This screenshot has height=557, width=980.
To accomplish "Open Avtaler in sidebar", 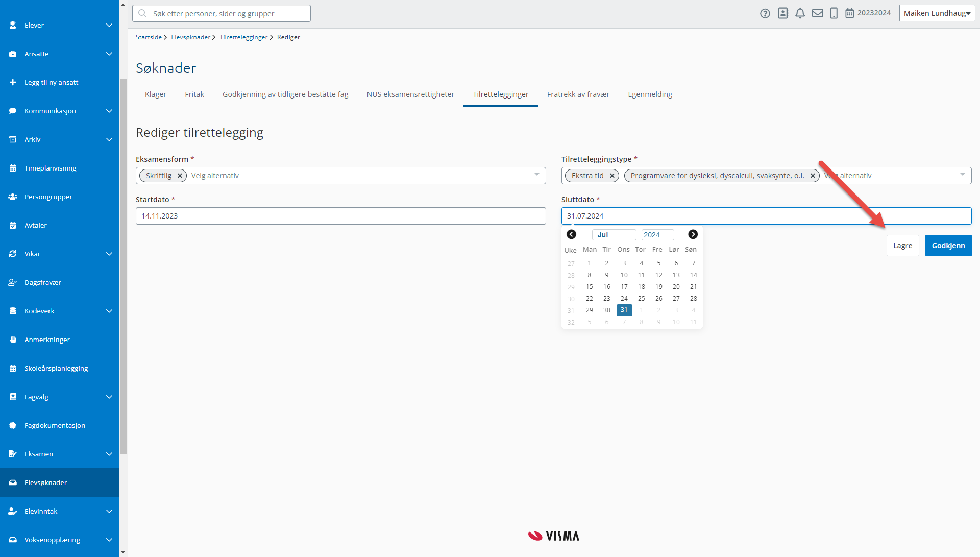I will point(59,225).
